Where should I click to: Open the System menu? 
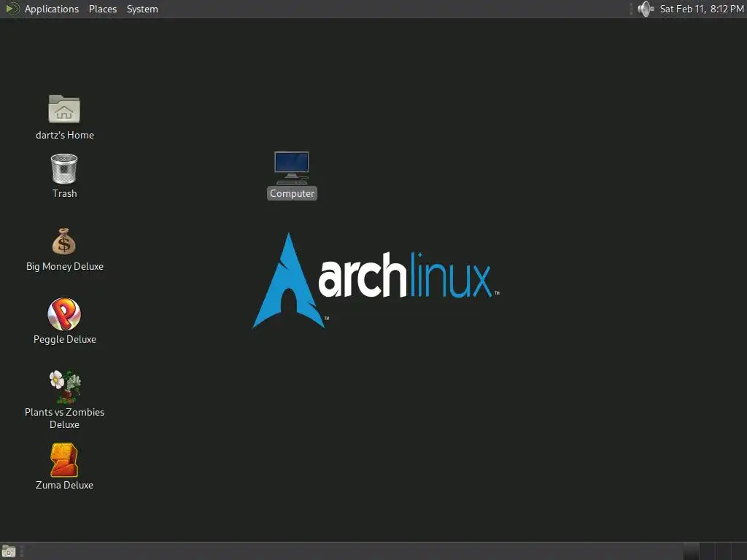[142, 9]
